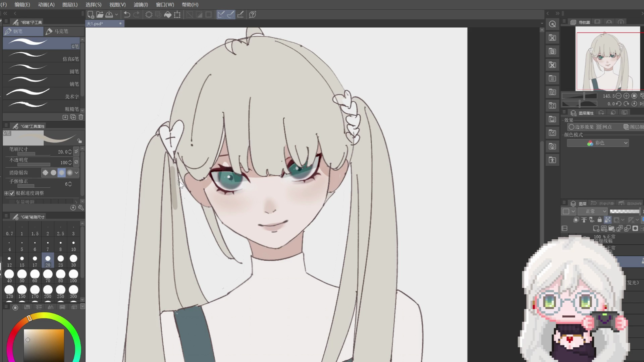Click the Lock layer padlock icon
The height and width of the screenshot is (362, 644).
click(x=600, y=220)
